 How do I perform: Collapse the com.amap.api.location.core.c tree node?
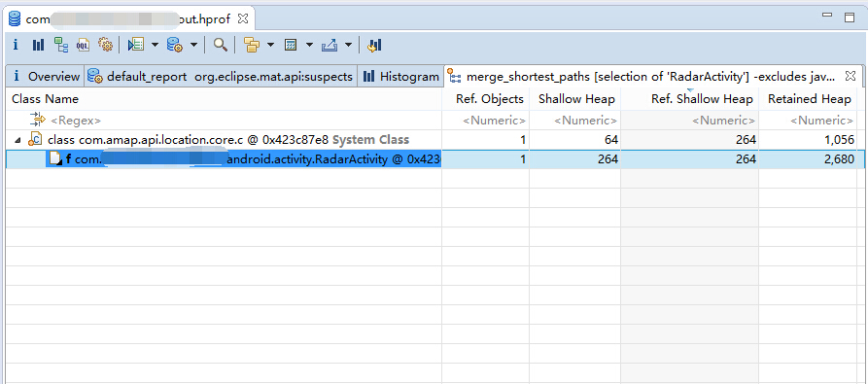(17, 140)
